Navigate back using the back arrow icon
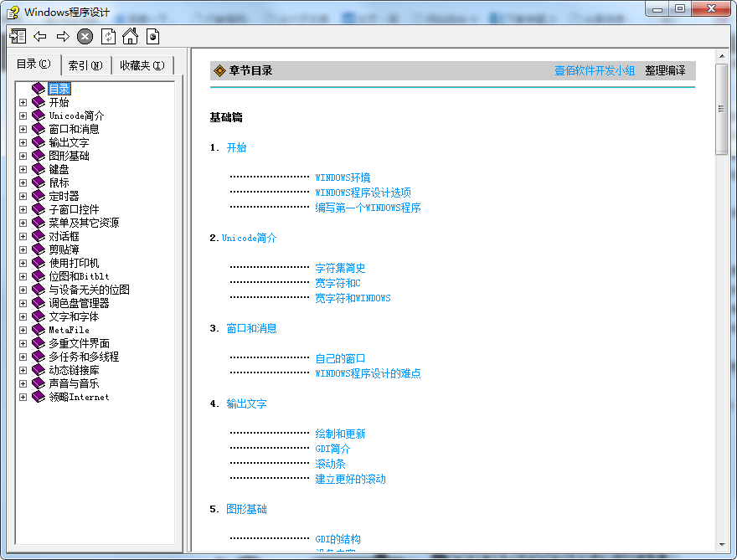Viewport: 737px width, 560px height. pyautogui.click(x=39, y=35)
